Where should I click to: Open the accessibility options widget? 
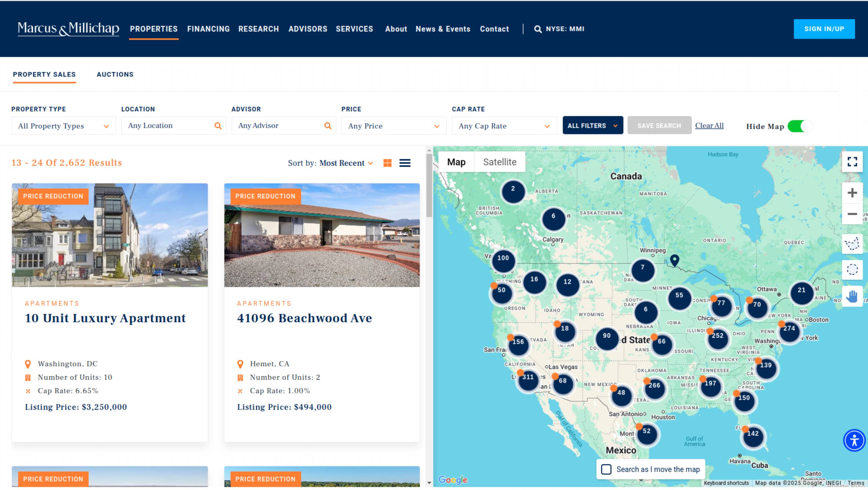854,440
